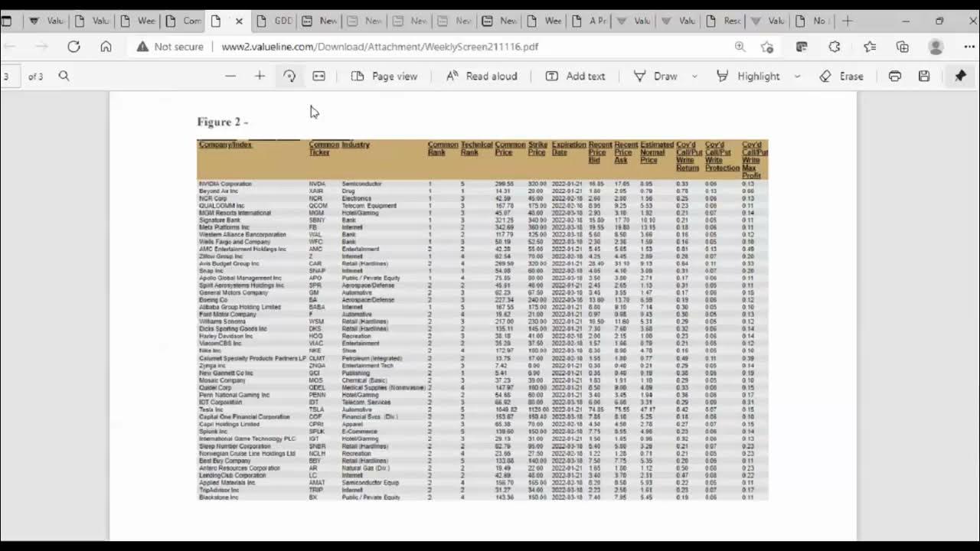Image resolution: width=980 pixels, height=551 pixels.
Task: Add this page to favorites
Action: 767,47
